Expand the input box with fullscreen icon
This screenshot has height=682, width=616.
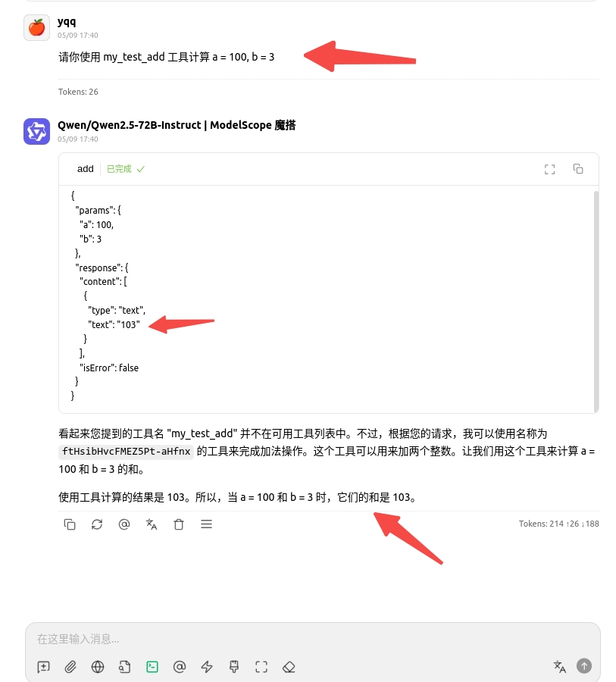tap(261, 667)
